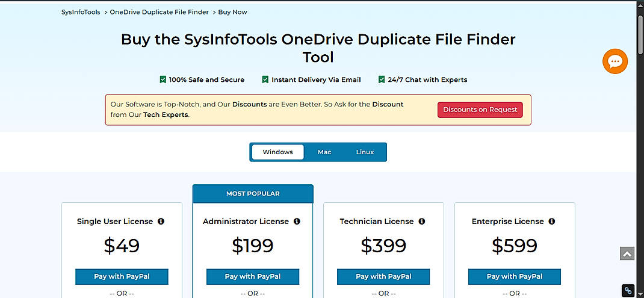Click the Technician License heading
The width and height of the screenshot is (644, 298).
pos(377,222)
